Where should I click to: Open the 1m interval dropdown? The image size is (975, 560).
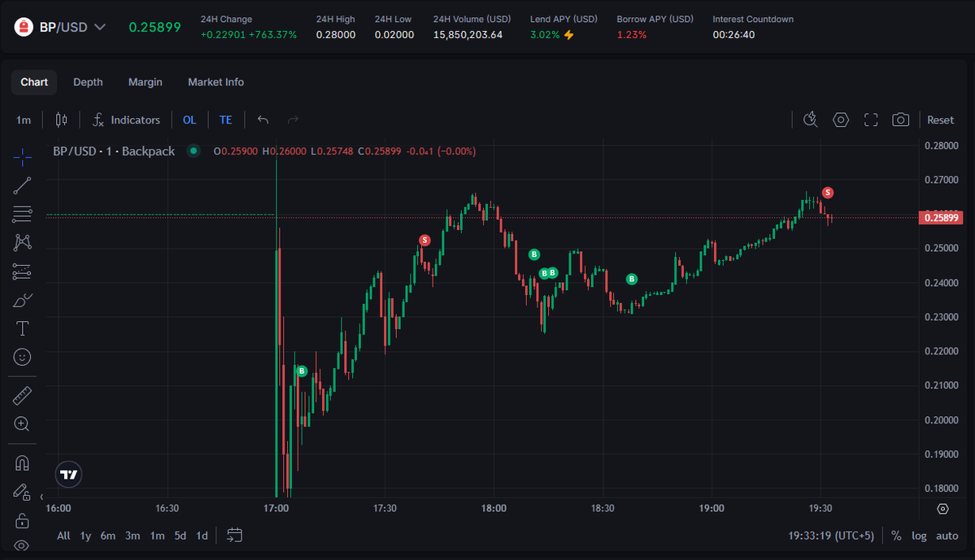click(x=24, y=120)
